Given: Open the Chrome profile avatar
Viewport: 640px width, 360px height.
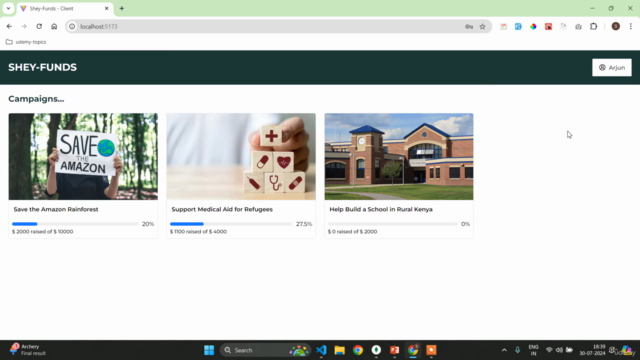Looking at the screenshot, I should (616, 27).
